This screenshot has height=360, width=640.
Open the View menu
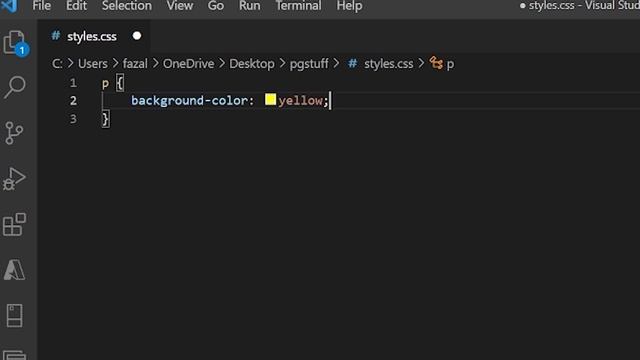[180, 6]
